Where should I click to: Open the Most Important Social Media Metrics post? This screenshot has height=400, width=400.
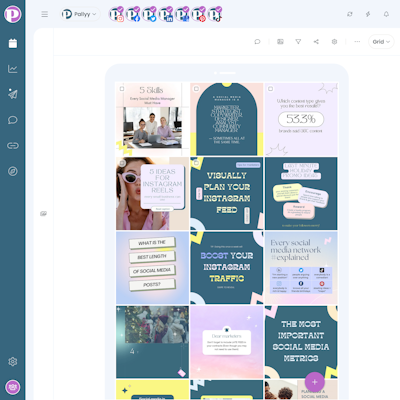click(x=301, y=342)
